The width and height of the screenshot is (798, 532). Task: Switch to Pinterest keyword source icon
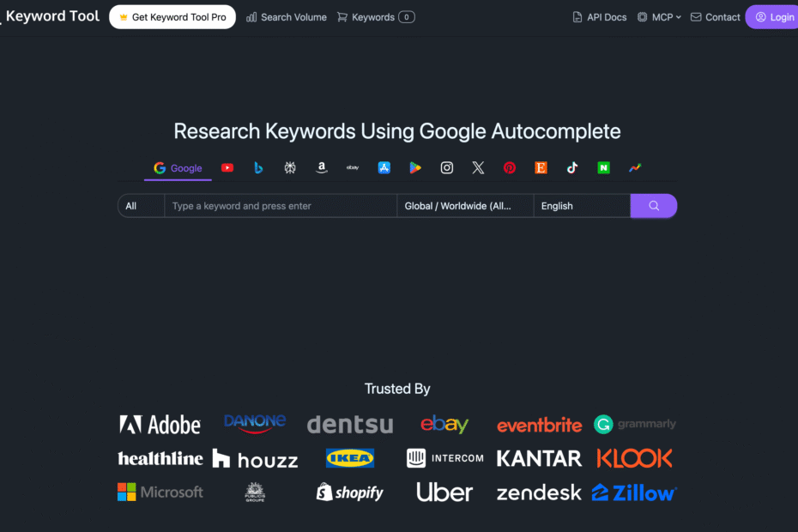pyautogui.click(x=510, y=167)
